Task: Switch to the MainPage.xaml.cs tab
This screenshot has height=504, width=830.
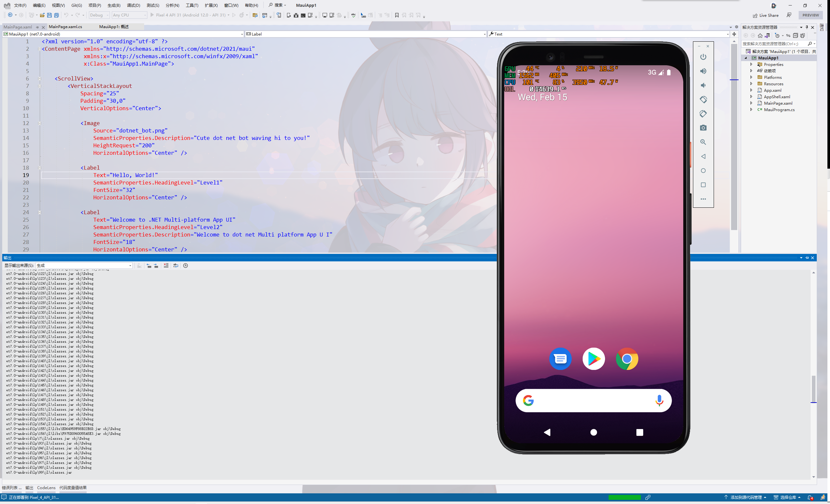Action: (x=65, y=26)
